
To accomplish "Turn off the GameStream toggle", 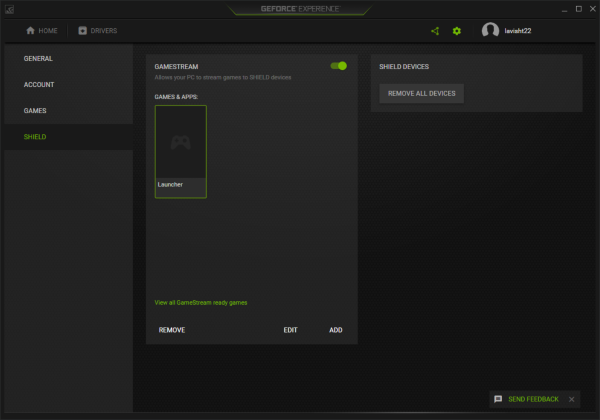I will point(339,66).
